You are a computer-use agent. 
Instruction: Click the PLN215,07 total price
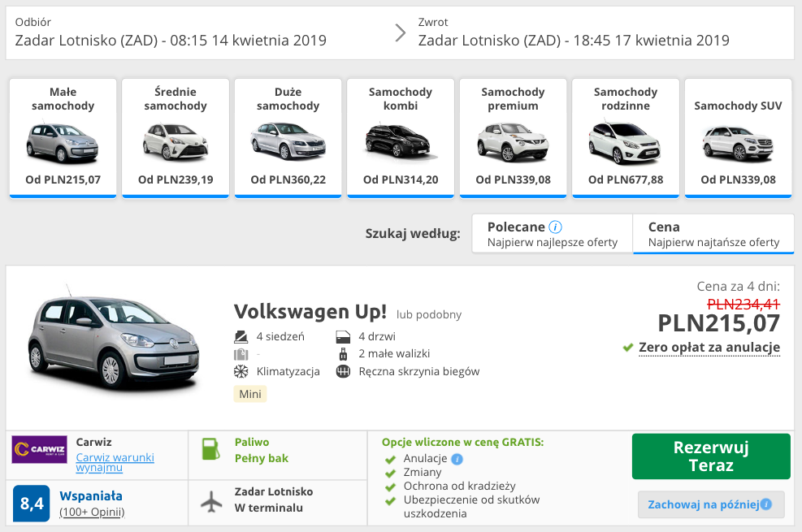click(x=718, y=323)
